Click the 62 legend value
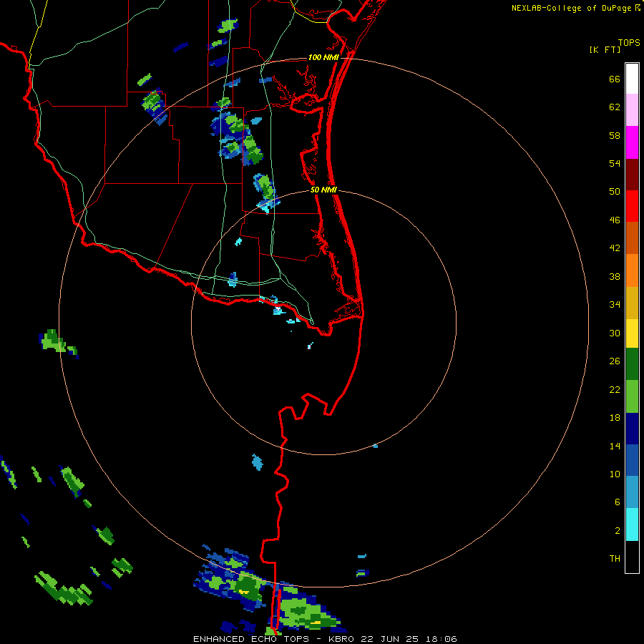Image resolution: width=644 pixels, height=644 pixels. (615, 107)
